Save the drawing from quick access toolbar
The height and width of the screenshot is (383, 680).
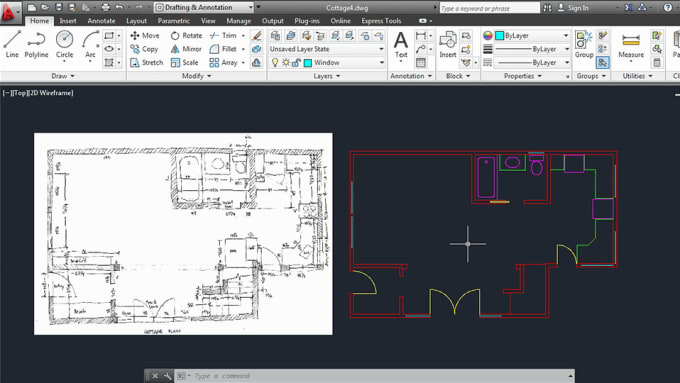(59, 7)
